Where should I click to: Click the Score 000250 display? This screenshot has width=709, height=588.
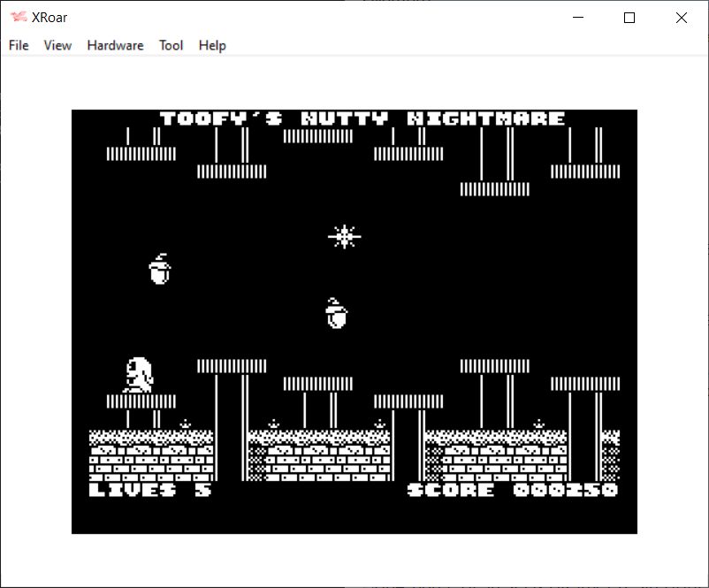[x=513, y=489]
